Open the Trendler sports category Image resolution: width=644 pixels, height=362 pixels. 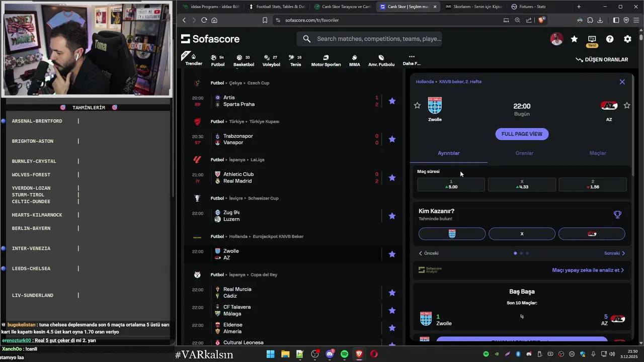click(x=194, y=59)
